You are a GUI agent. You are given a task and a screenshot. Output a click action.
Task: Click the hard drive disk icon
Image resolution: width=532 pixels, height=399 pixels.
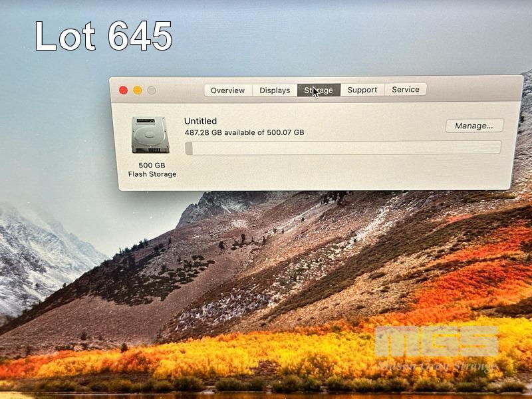tap(150, 135)
